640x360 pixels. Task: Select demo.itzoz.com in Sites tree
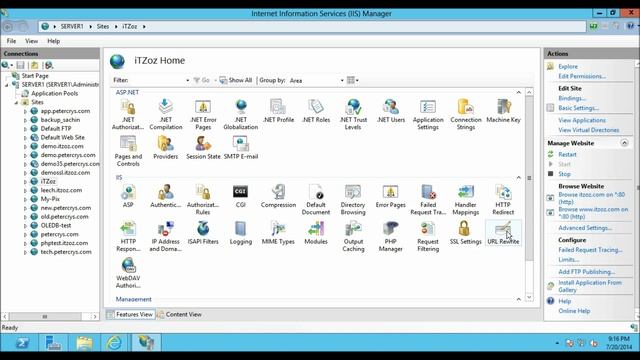point(62,146)
